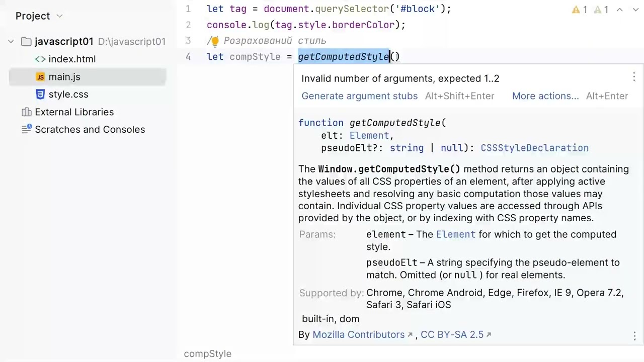Click the yellow lightbulb intention icon
This screenshot has width=644, height=362.
click(215, 41)
